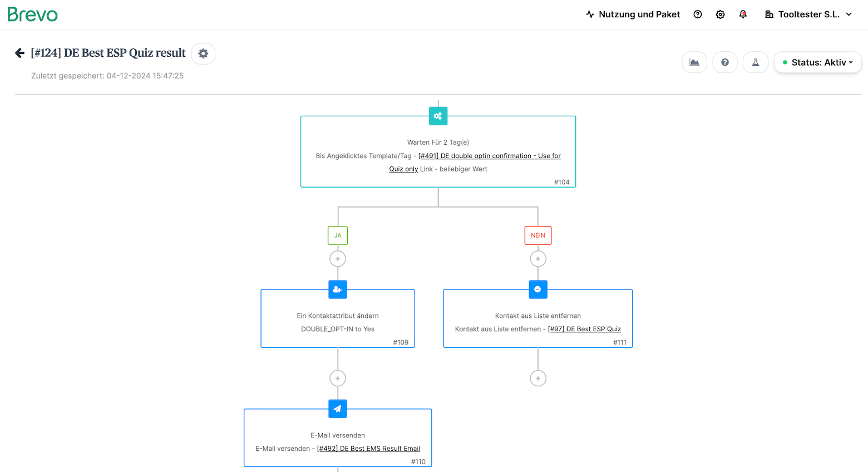Open the [#492] DE Best EMS Result Email link
Screen dimensions: 868x472
[x=368, y=449]
